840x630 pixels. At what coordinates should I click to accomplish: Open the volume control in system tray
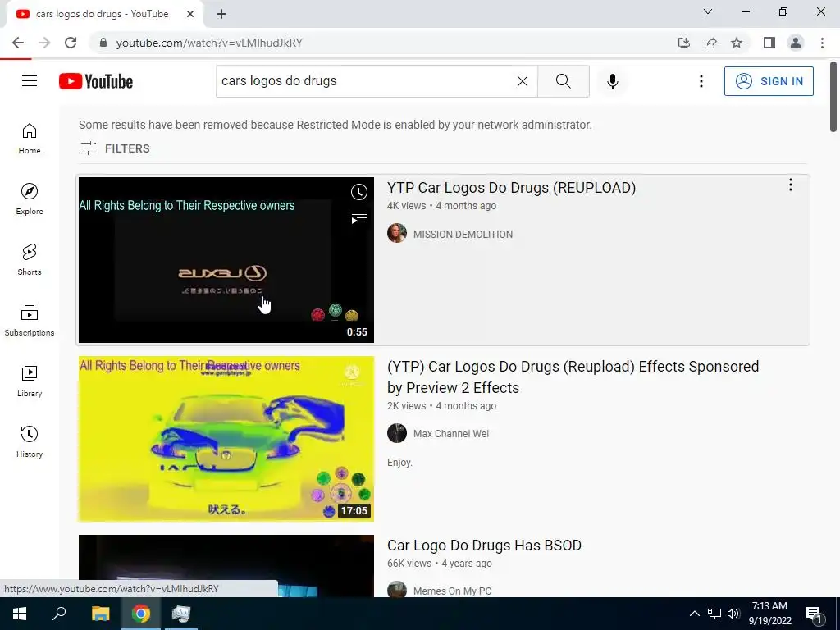point(733,614)
